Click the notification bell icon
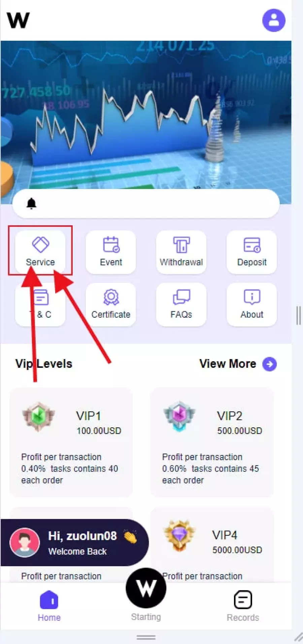This screenshot has width=303, height=644. pyautogui.click(x=31, y=203)
